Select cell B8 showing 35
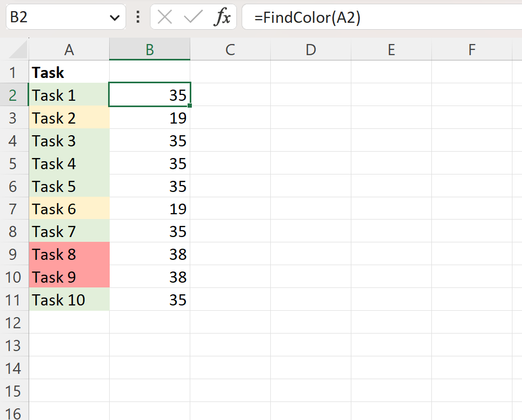The image size is (522, 420). click(149, 231)
